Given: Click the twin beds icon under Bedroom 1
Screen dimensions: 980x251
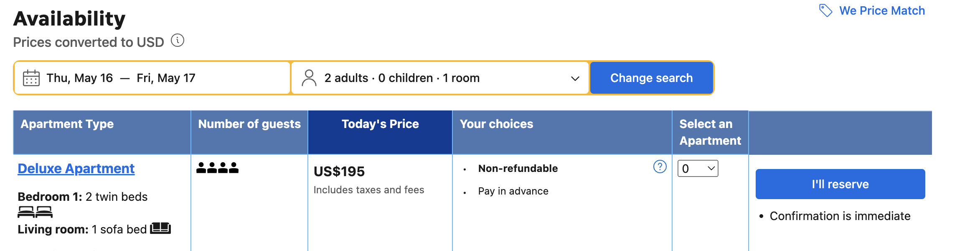Looking at the screenshot, I should [34, 213].
